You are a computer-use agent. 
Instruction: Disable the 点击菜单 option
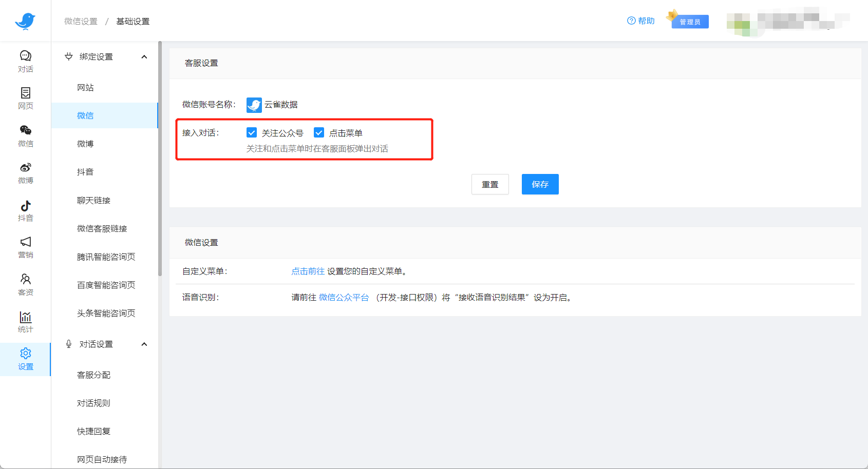click(x=318, y=132)
